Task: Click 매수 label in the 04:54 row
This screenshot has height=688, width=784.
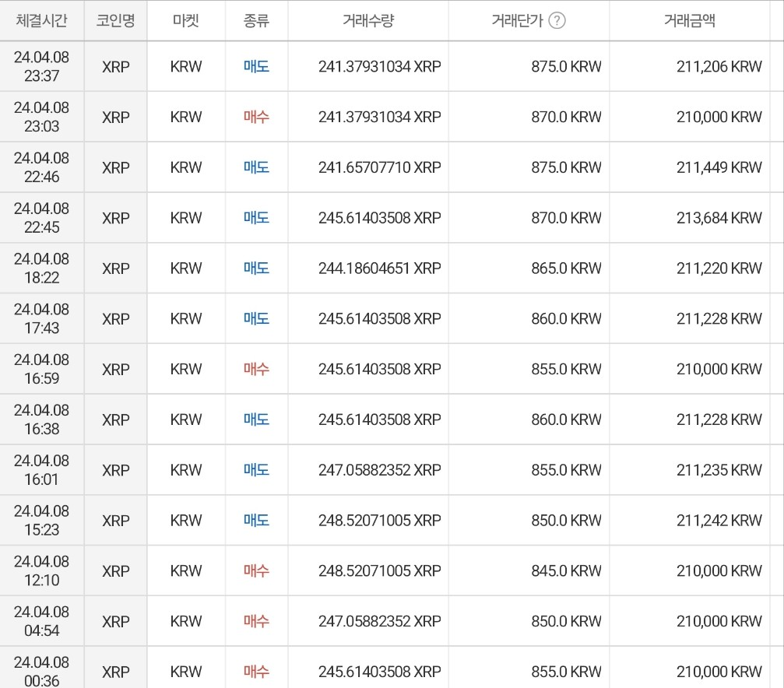Action: [x=256, y=622]
